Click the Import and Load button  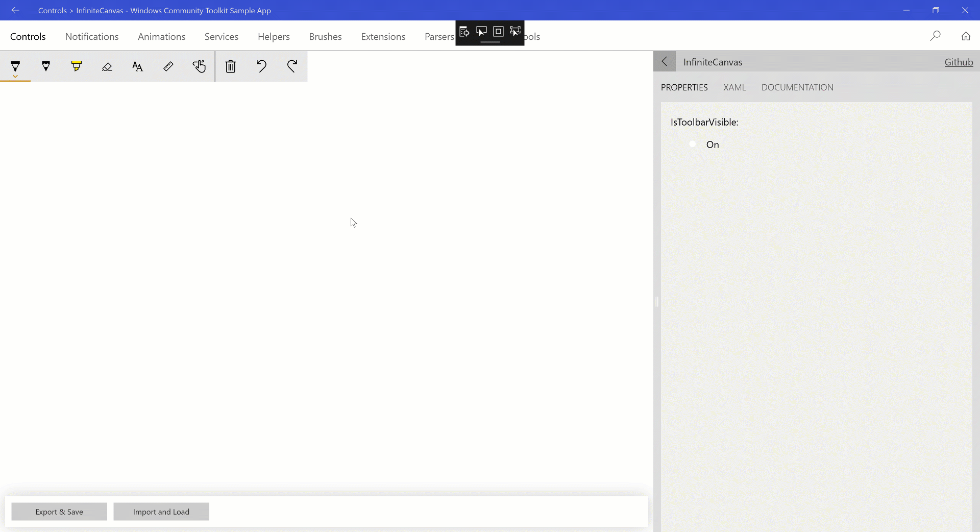161,512
